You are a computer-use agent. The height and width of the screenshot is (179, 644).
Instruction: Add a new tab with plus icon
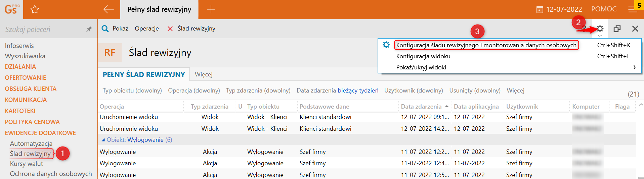coord(211,9)
